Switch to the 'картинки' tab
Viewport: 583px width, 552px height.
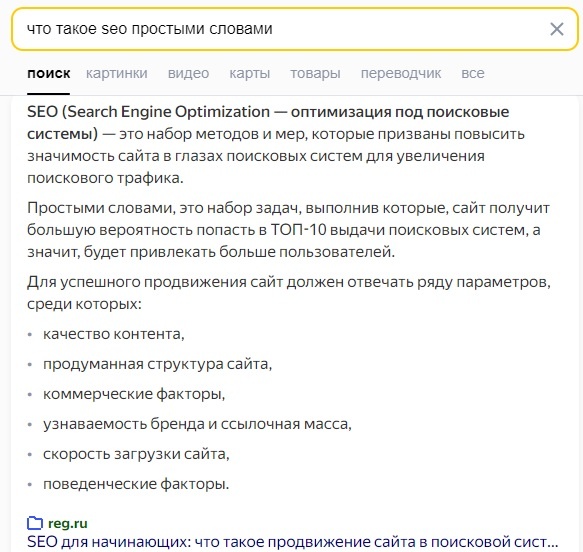[x=117, y=73]
